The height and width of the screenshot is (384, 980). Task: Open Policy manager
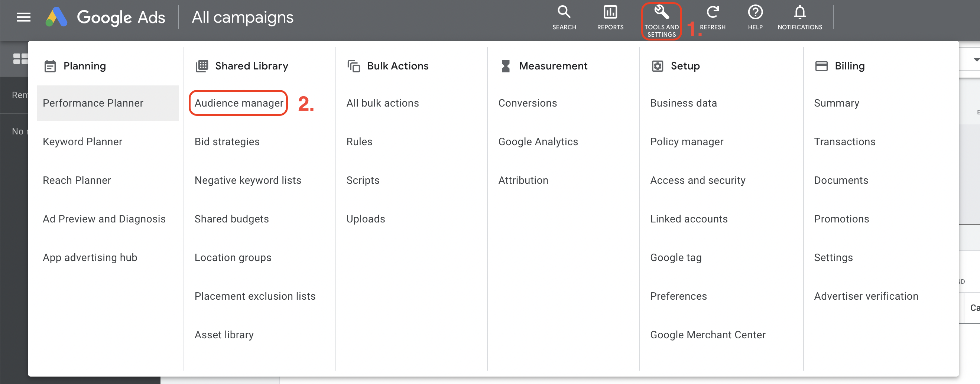coord(686,142)
